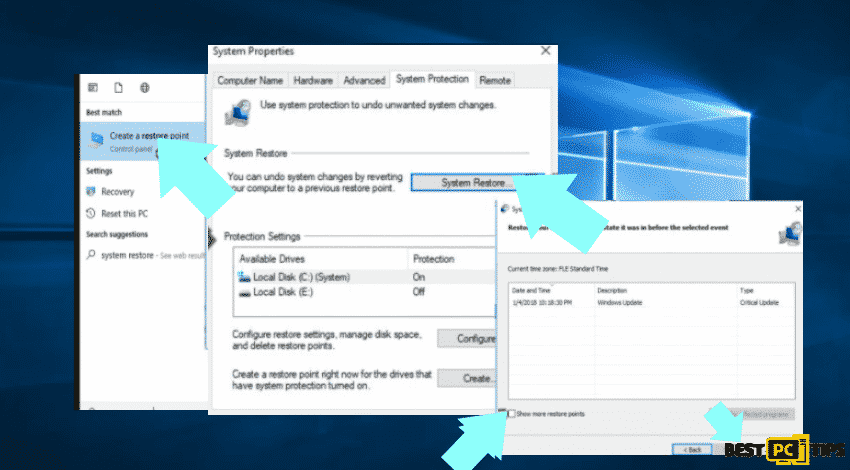
Task: Select the Documents filter icon in search panel
Action: click(118, 87)
